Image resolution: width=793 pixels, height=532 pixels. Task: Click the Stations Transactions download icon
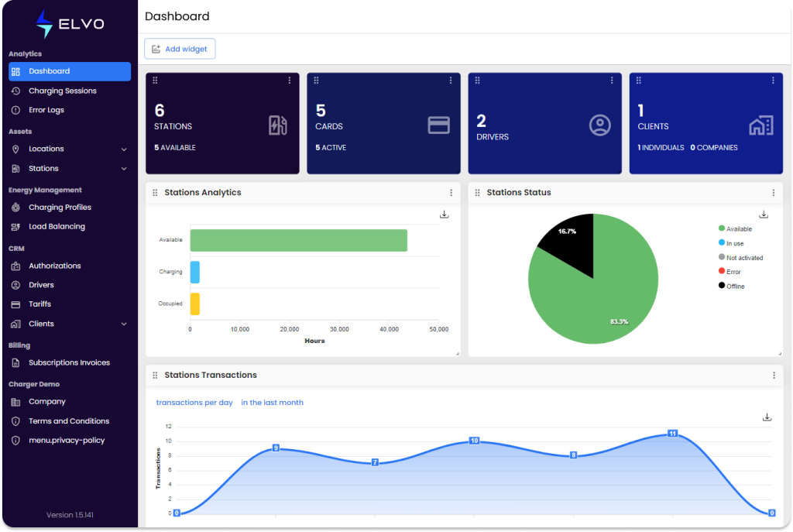[767, 417]
